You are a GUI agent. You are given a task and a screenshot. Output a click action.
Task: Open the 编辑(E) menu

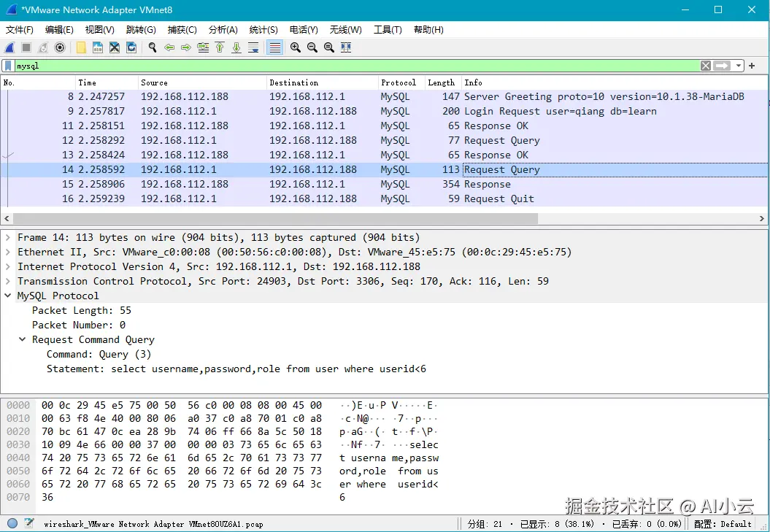[x=59, y=30]
